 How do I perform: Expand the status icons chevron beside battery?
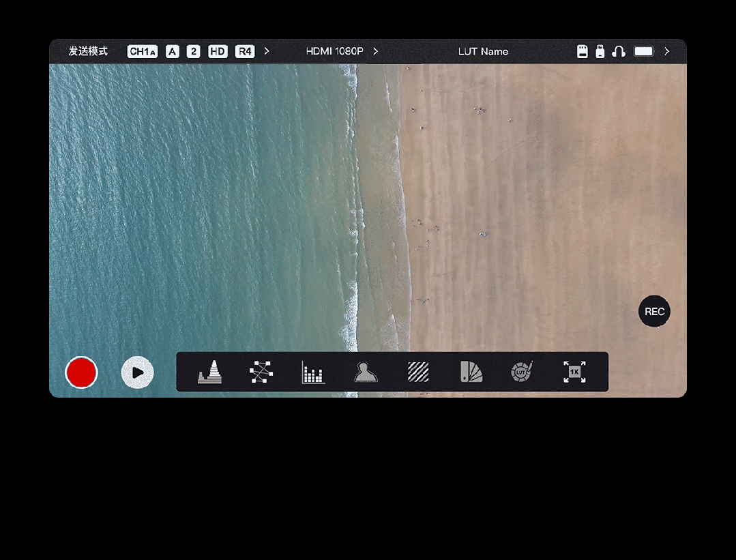click(x=667, y=51)
